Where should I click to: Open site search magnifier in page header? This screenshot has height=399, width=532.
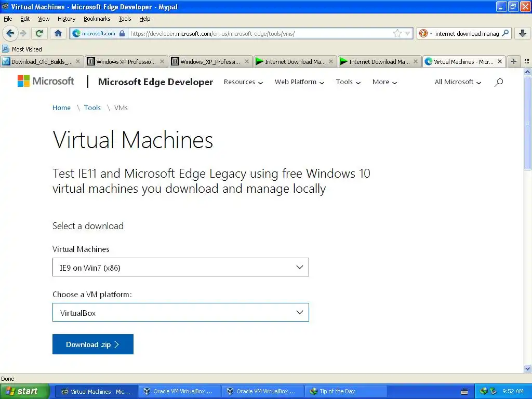point(499,82)
